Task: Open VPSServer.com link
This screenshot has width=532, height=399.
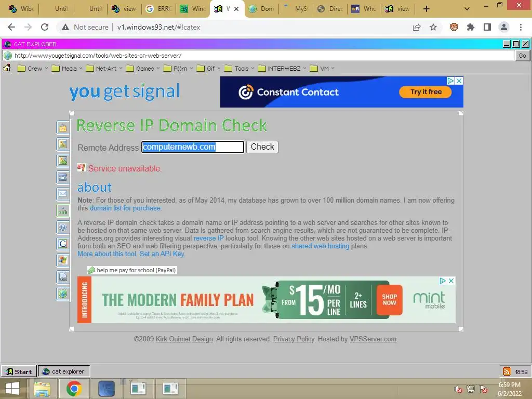Action: pos(373,339)
